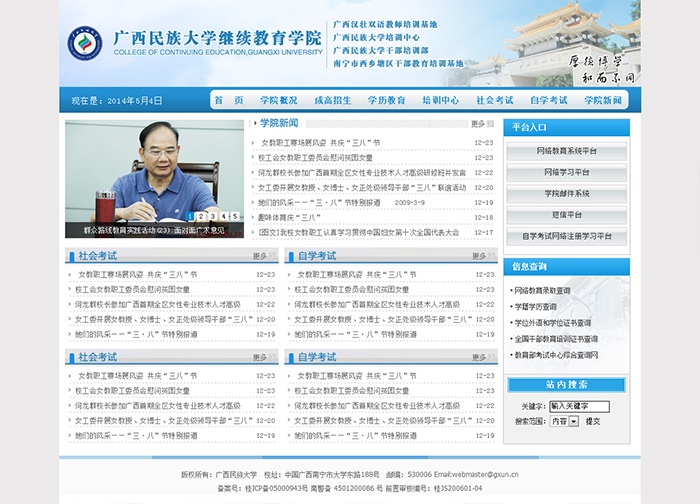Screen dimensions: 700x504
Task: Click 女教职工赛场展风姿 in 学院新闻 list
Action: coord(321,143)
